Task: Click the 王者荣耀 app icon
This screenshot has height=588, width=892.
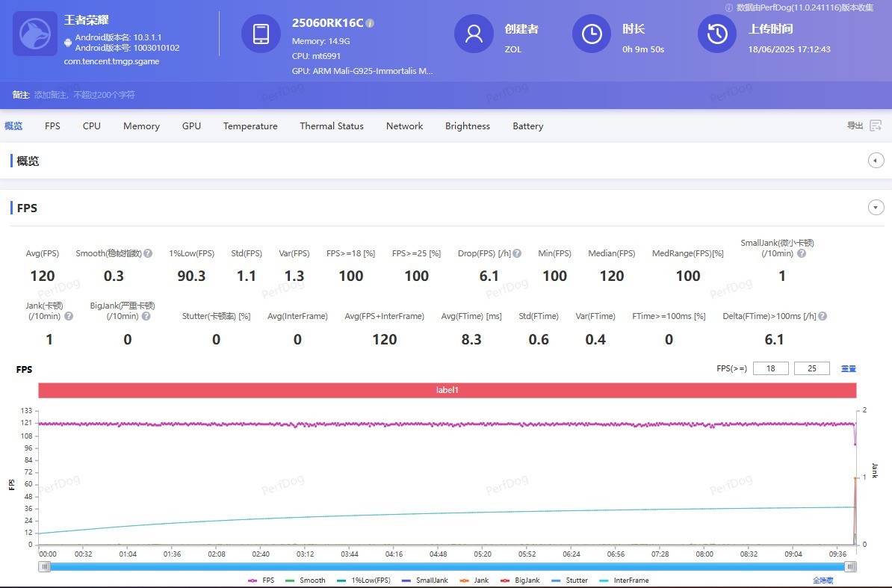Action: (35, 34)
